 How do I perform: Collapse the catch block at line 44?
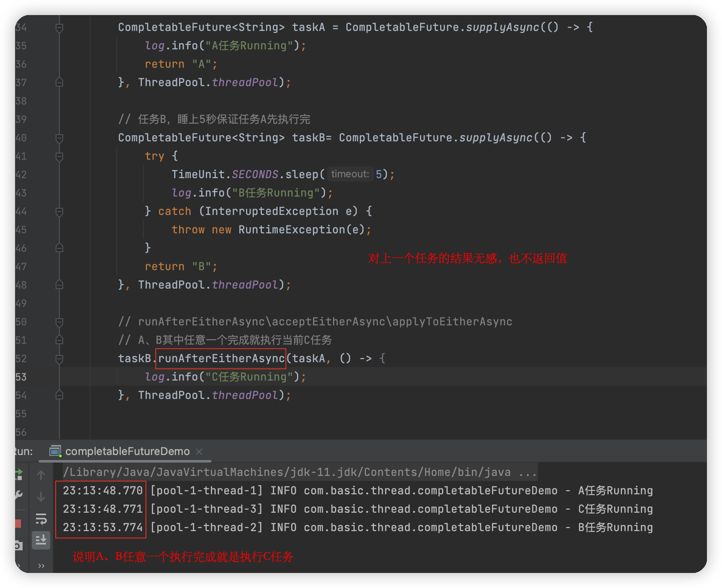pyautogui.click(x=59, y=212)
